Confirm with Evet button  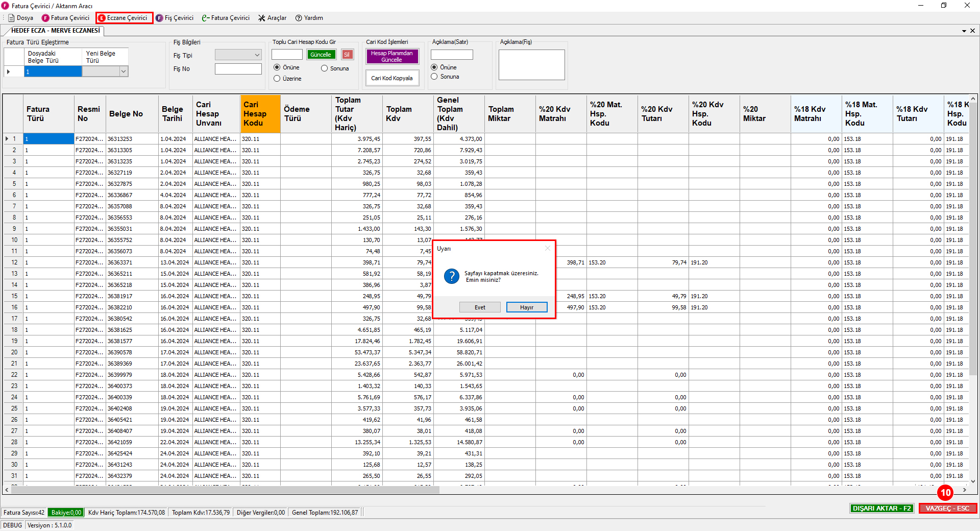pos(480,307)
